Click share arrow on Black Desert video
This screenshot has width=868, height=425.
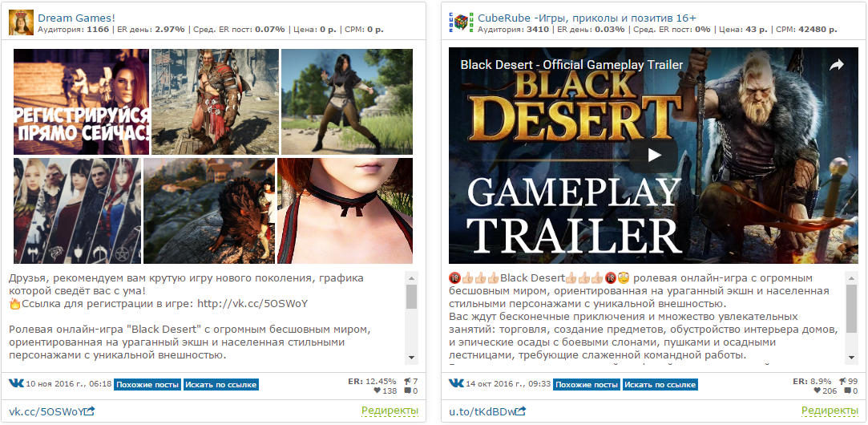pos(836,65)
